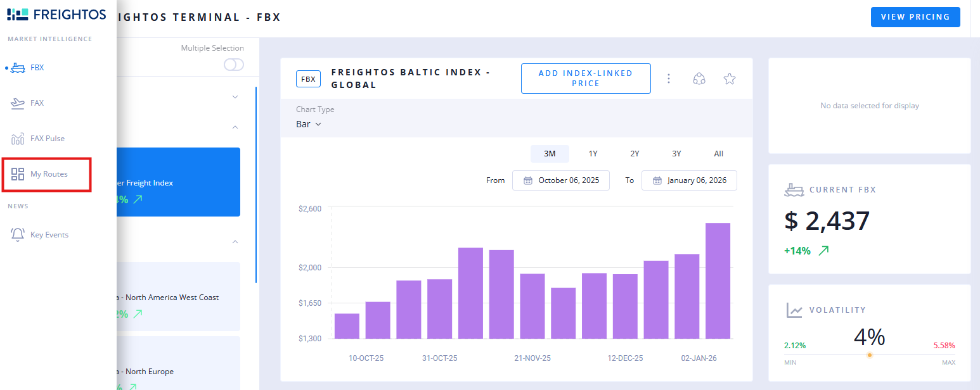
Task: Open My Routes grid icon
Action: tap(18, 174)
